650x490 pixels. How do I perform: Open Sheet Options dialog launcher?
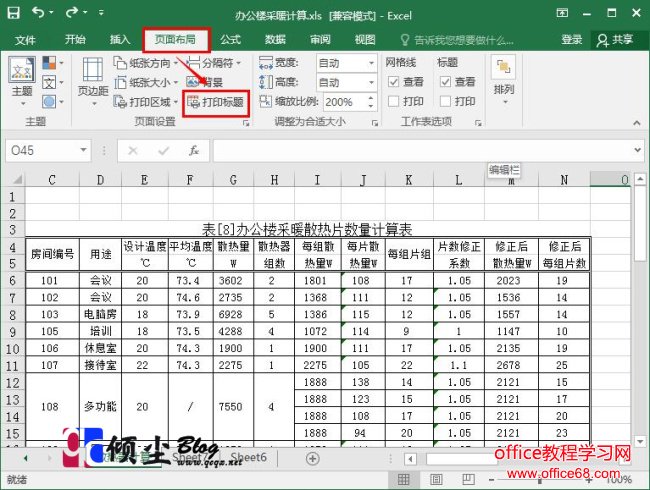(x=478, y=123)
